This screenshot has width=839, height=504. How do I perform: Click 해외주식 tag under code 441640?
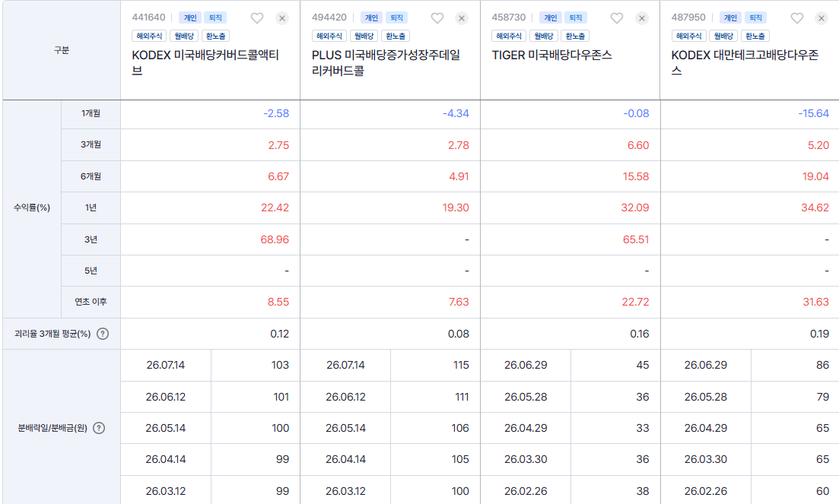[149, 36]
